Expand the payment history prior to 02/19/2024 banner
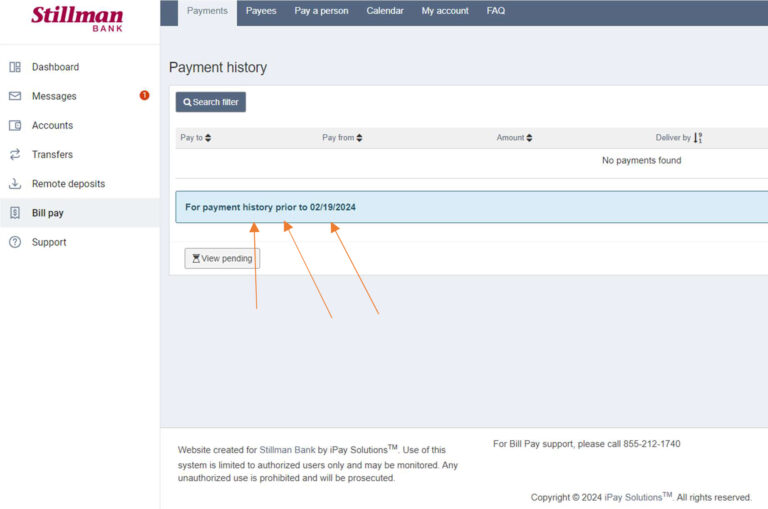768x509 pixels. point(271,207)
